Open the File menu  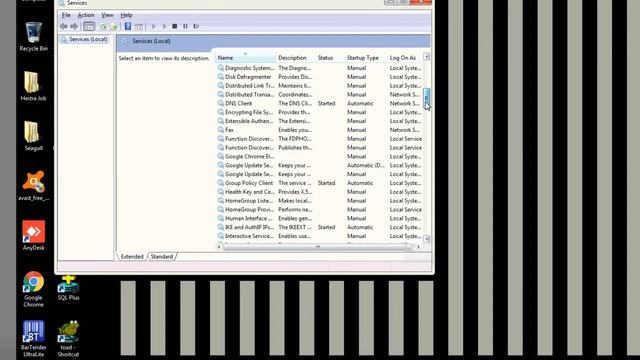pos(66,15)
